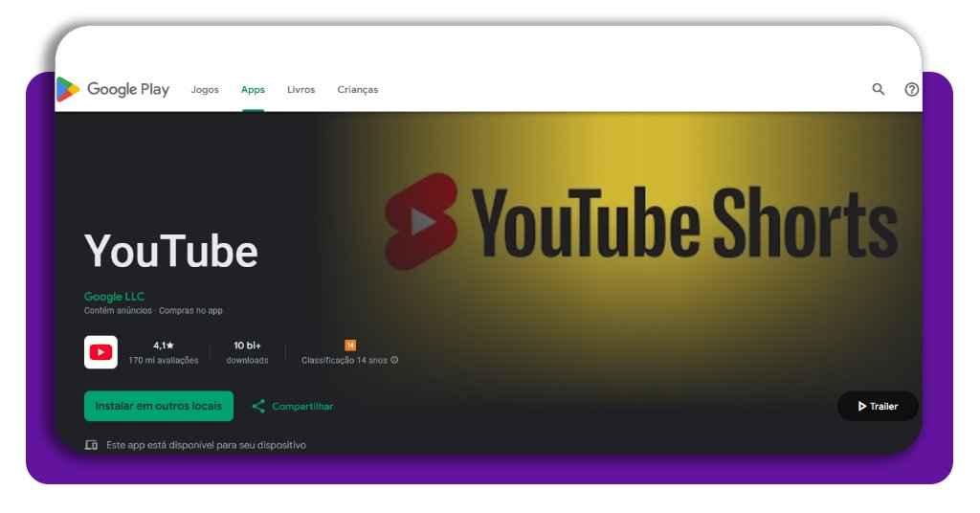Go to the Crianças tab
The height and width of the screenshot is (513, 980).
point(357,90)
